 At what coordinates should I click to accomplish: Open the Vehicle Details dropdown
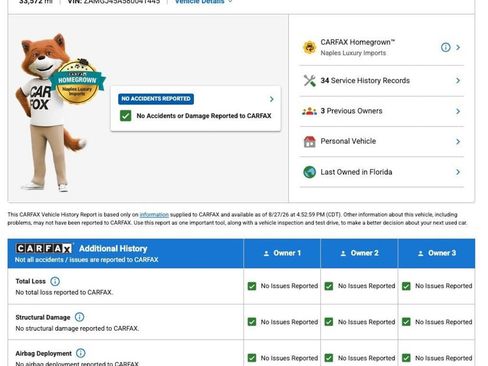[203, 2]
